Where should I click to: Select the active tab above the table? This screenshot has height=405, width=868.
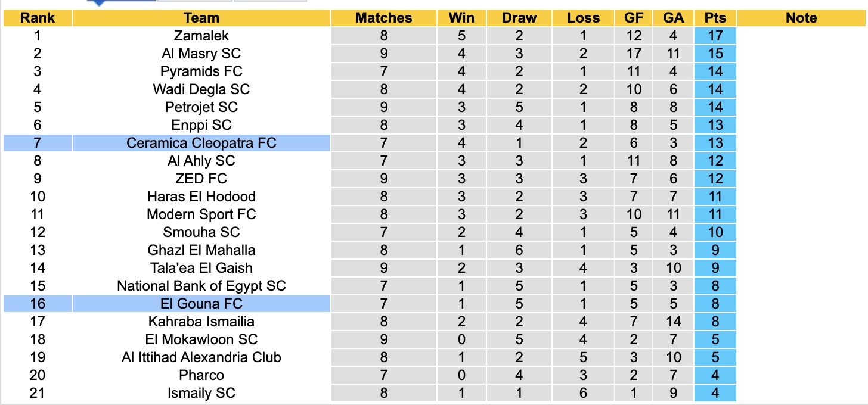(x=122, y=2)
